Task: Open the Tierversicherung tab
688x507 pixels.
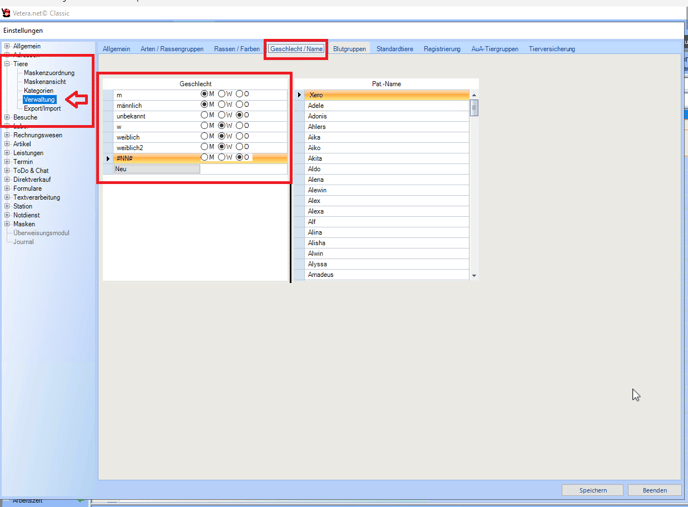Action: tap(552, 49)
